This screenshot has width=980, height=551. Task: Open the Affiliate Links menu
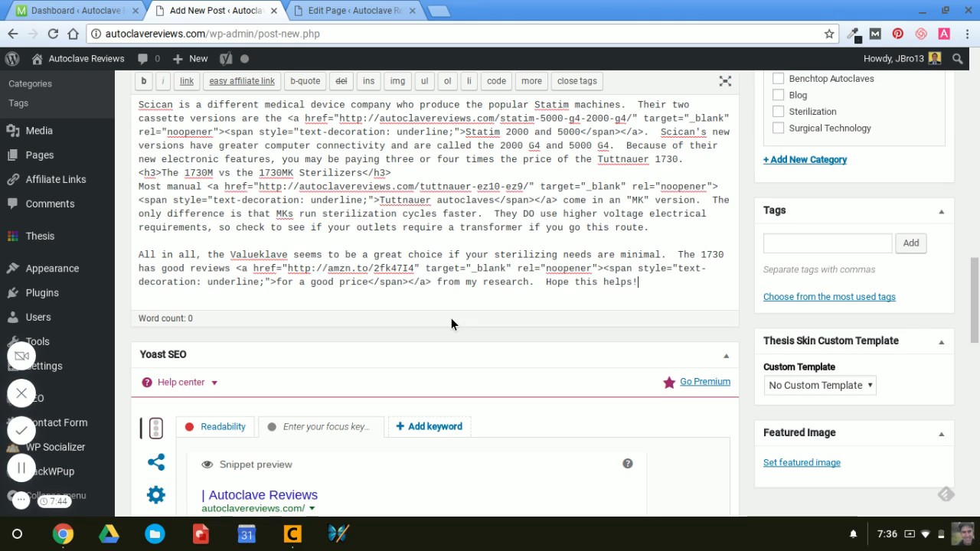click(57, 179)
